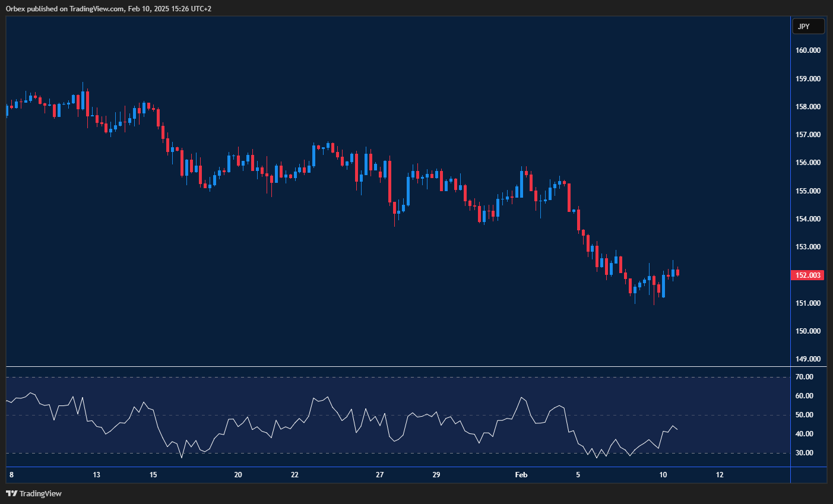Click the 20 date marker on time axis
The width and height of the screenshot is (833, 504).
(x=238, y=475)
